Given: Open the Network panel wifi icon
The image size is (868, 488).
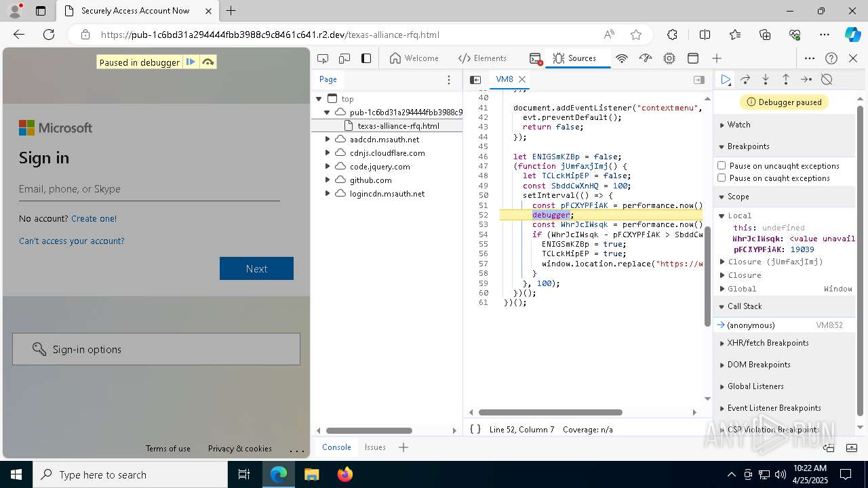Looking at the screenshot, I should point(622,58).
